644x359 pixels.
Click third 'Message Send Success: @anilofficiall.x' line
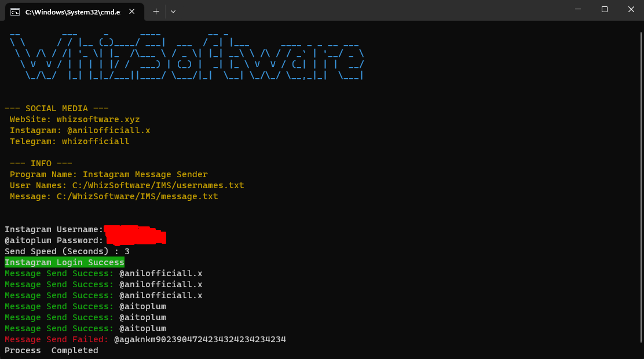(x=104, y=296)
